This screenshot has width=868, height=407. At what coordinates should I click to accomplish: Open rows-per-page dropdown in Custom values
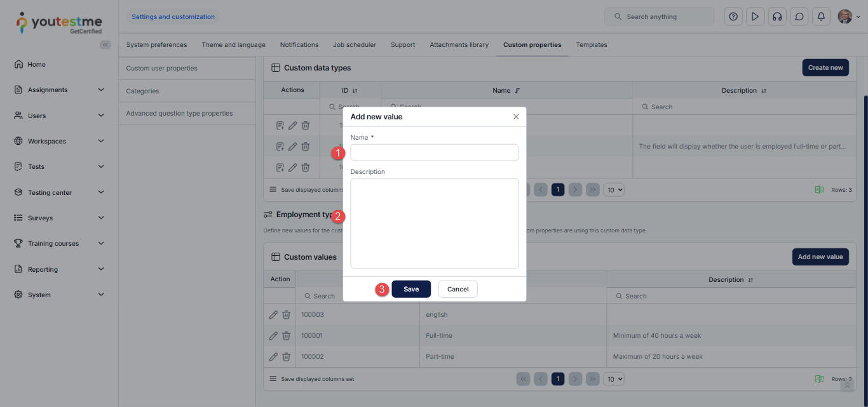614,379
